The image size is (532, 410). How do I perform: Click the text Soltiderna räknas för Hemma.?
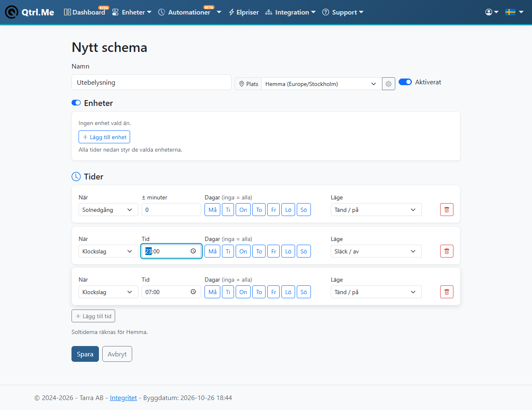click(110, 332)
